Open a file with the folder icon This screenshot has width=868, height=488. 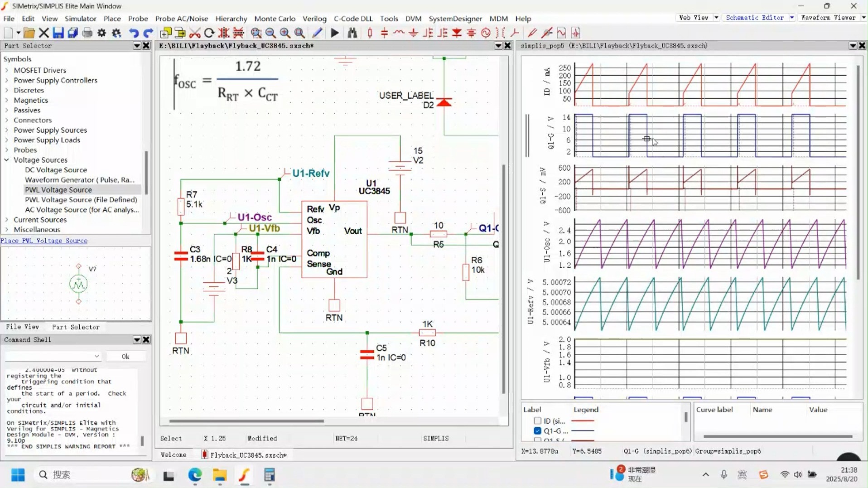pyautogui.click(x=29, y=33)
